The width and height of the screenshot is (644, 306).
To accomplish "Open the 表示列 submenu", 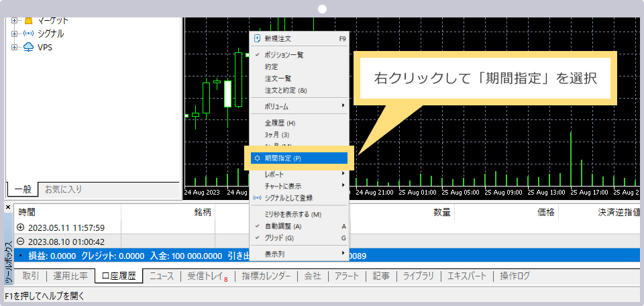I will (299, 254).
